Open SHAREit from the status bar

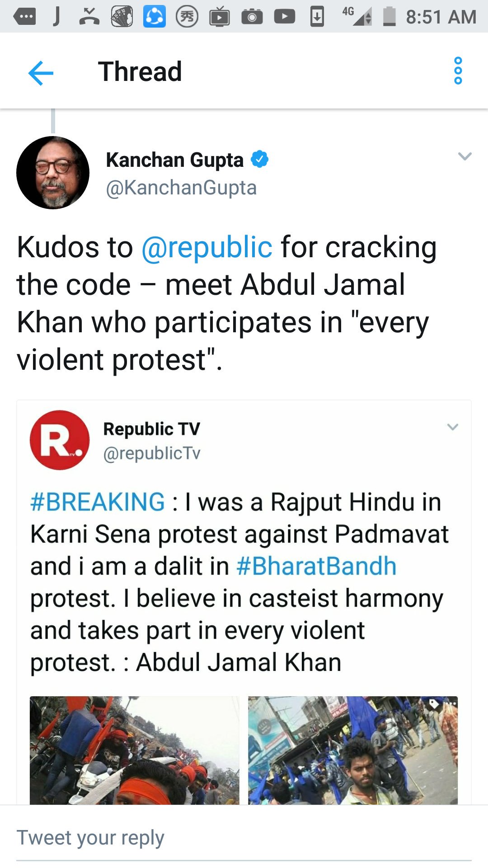[154, 17]
